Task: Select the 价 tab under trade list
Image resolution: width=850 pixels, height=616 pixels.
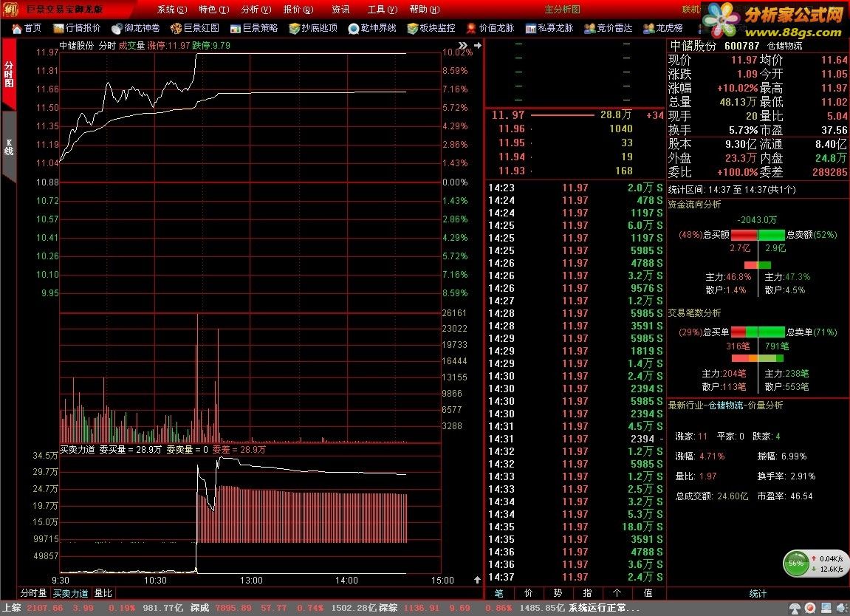Action: 529,593
